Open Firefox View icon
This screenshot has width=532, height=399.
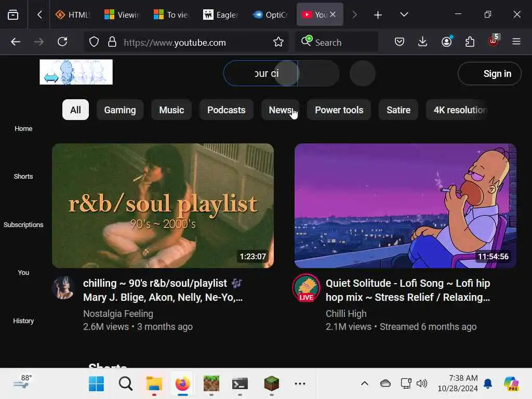[x=13, y=15]
